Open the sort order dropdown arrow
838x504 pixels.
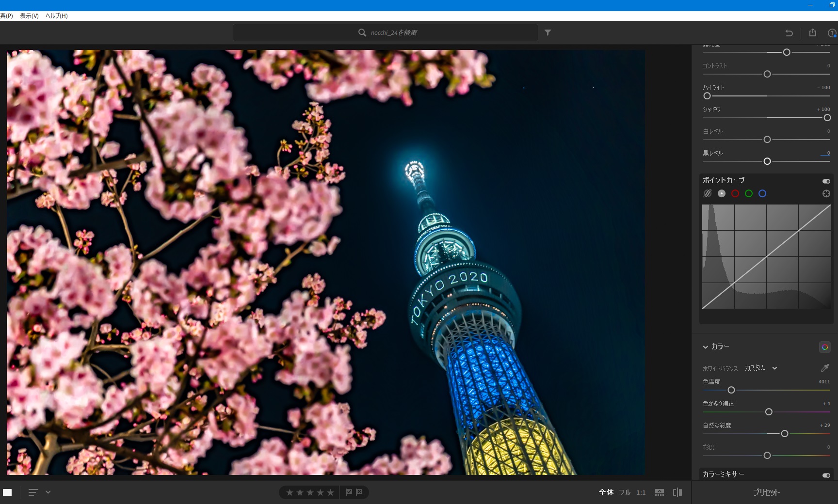click(48, 492)
